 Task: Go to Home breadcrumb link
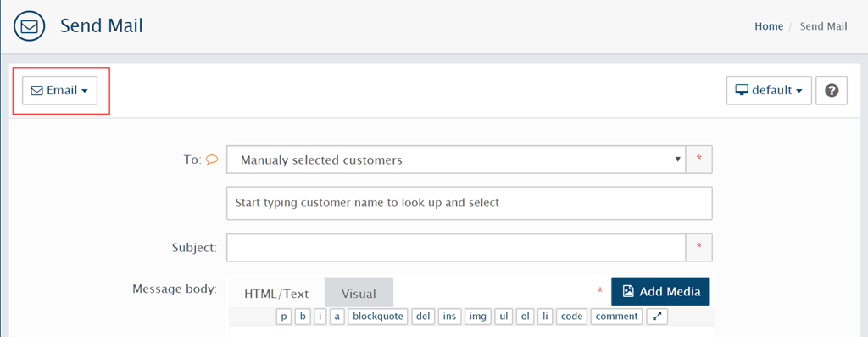point(769,26)
